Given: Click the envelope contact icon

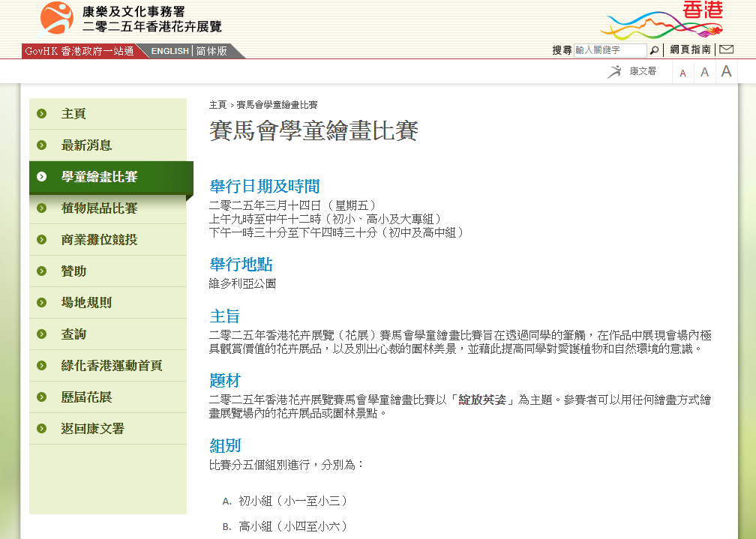Looking at the screenshot, I should tap(725, 50).
